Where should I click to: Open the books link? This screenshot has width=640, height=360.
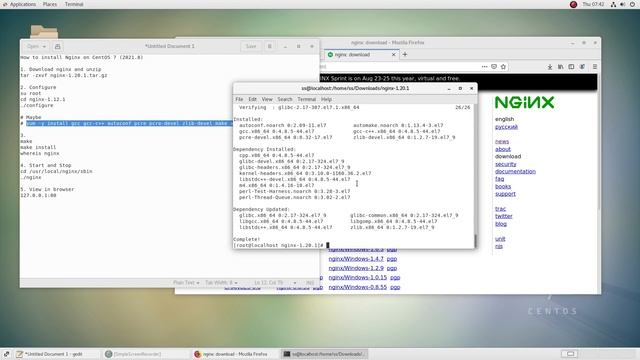point(503,187)
